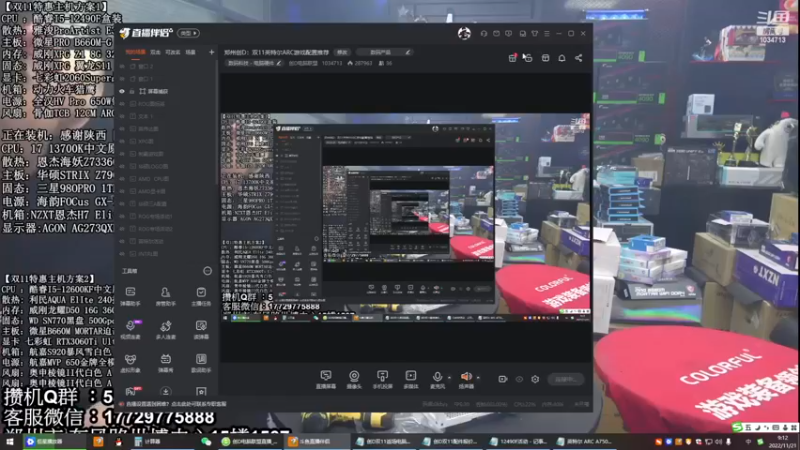Open the 多人连麦 tool
Viewport: 800px width, 450px height.
point(165,330)
